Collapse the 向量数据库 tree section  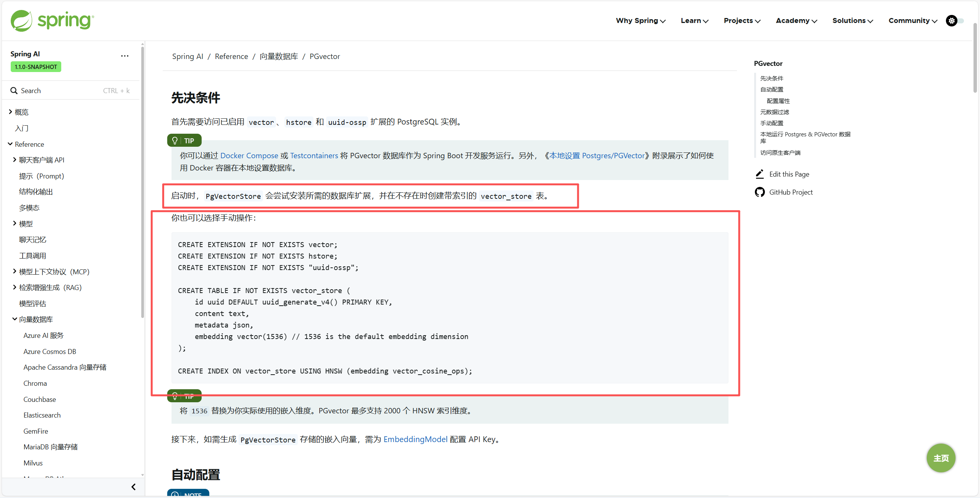pyautogui.click(x=15, y=319)
